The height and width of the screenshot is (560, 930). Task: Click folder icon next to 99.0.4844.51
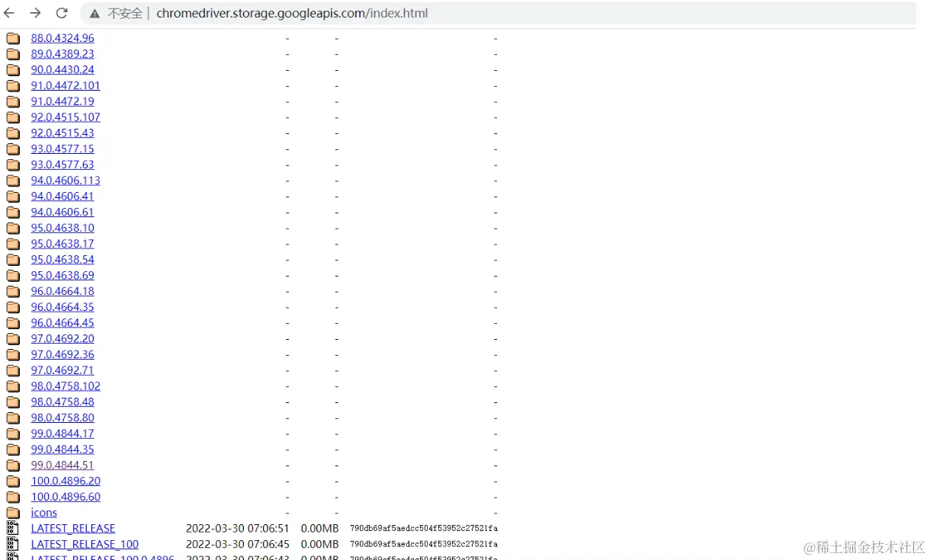13,465
